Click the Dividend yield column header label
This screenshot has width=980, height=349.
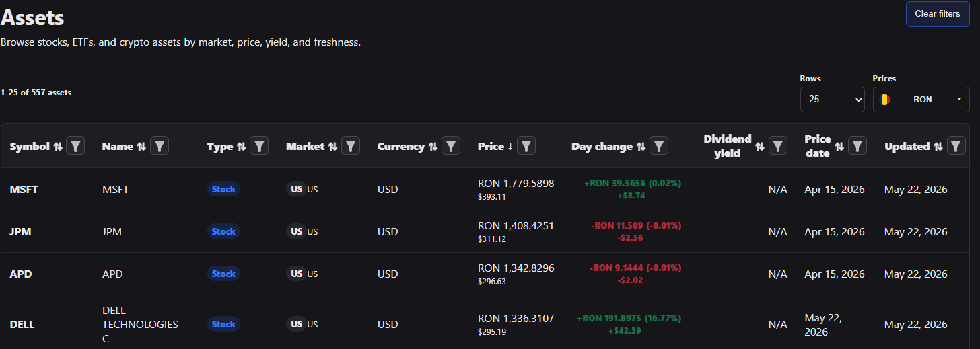click(728, 146)
